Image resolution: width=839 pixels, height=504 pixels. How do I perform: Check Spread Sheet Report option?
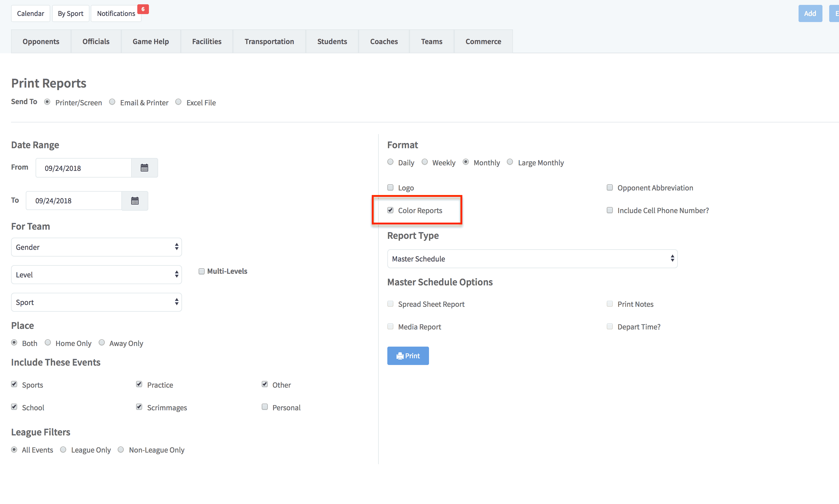coord(390,304)
